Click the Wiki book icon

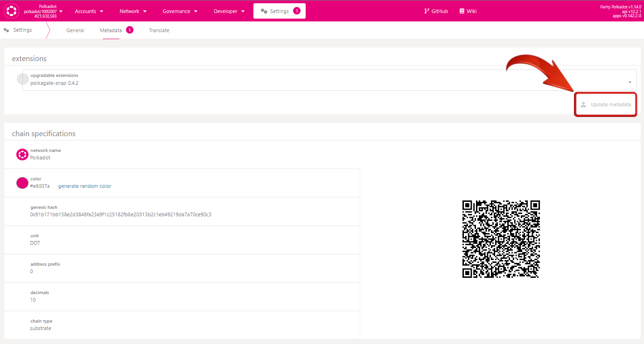point(462,11)
